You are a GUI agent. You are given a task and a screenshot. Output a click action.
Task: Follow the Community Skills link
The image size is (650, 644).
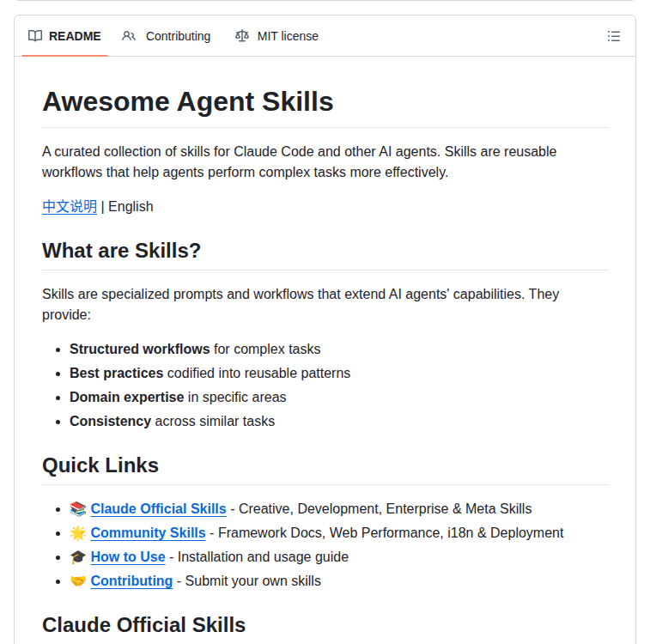point(148,532)
